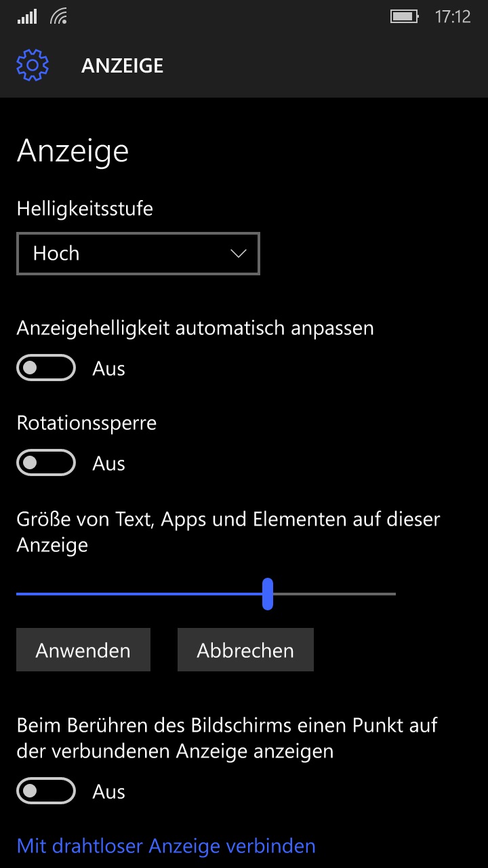Image resolution: width=488 pixels, height=868 pixels.
Task: Tap the battery indicator icon
Action: pyautogui.click(x=405, y=17)
